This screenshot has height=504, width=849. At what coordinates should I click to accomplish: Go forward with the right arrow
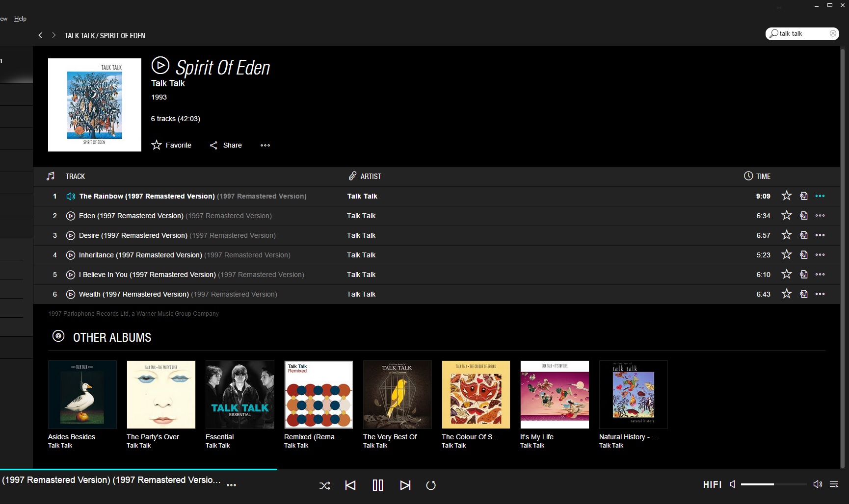(x=54, y=35)
